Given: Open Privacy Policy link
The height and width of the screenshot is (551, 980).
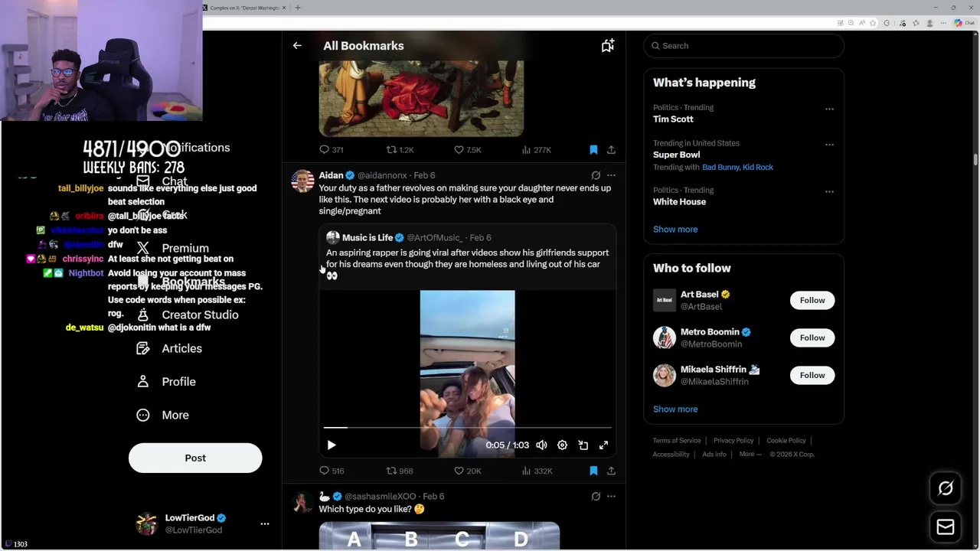Looking at the screenshot, I should (733, 440).
